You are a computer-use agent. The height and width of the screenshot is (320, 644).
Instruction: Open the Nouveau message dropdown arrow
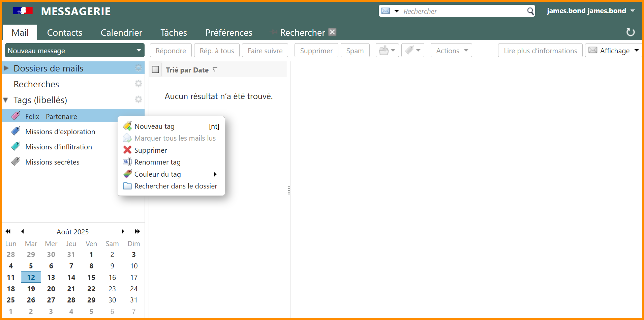[139, 50]
